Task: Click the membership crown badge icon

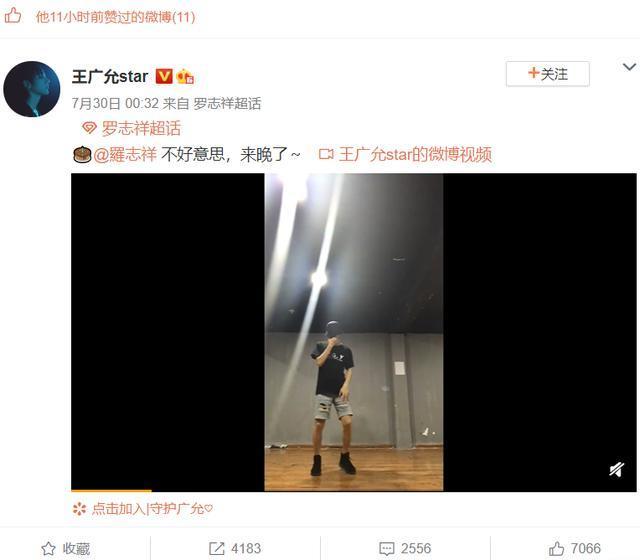Action: click(x=185, y=76)
